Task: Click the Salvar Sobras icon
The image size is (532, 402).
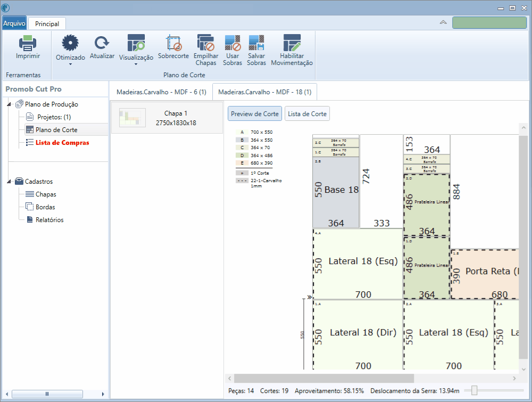Action: coord(256,43)
